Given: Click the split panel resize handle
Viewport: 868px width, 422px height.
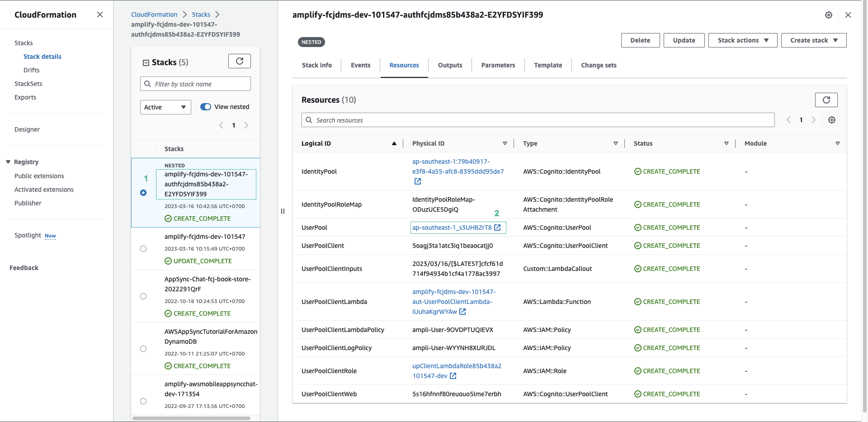Looking at the screenshot, I should coord(283,211).
